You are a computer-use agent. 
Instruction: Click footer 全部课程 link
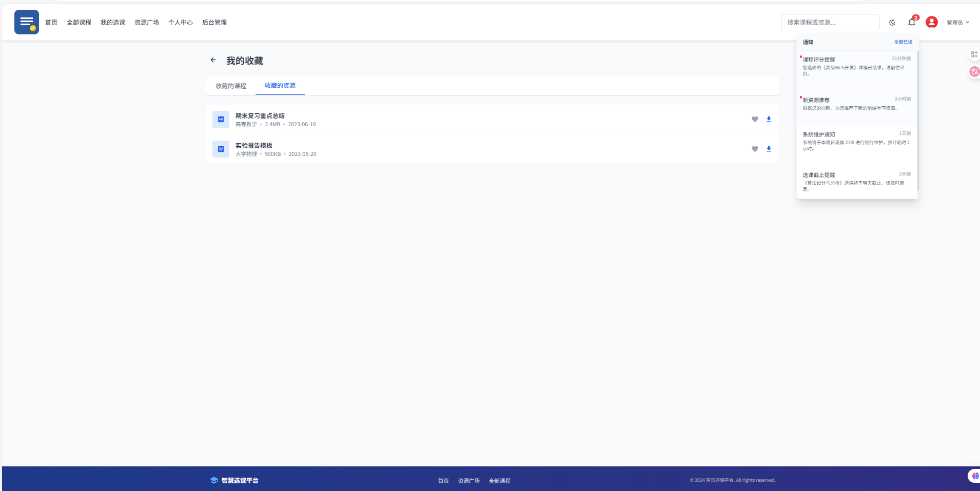point(500,481)
